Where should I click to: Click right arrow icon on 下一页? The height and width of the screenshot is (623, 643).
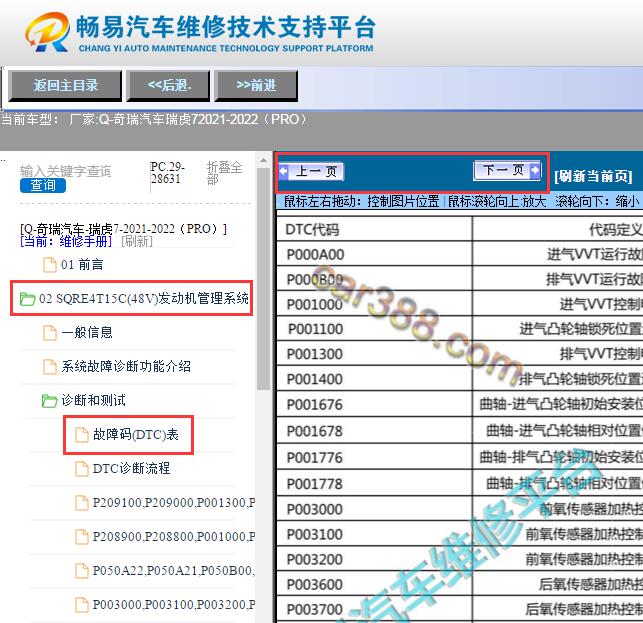pyautogui.click(x=536, y=170)
